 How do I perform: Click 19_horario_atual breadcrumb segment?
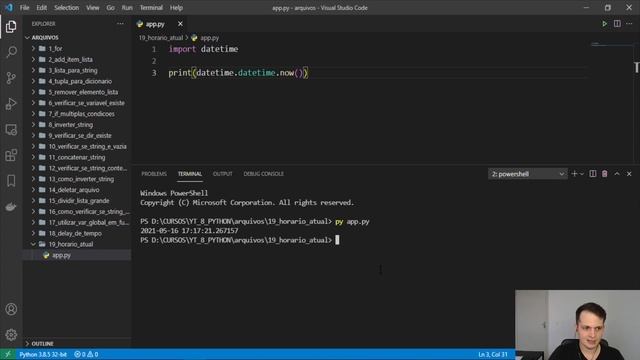(161, 38)
